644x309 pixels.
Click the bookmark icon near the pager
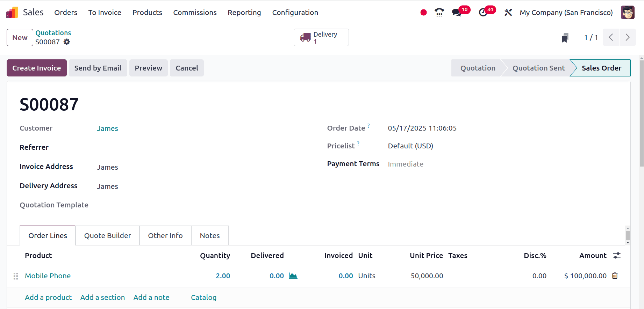(x=565, y=38)
